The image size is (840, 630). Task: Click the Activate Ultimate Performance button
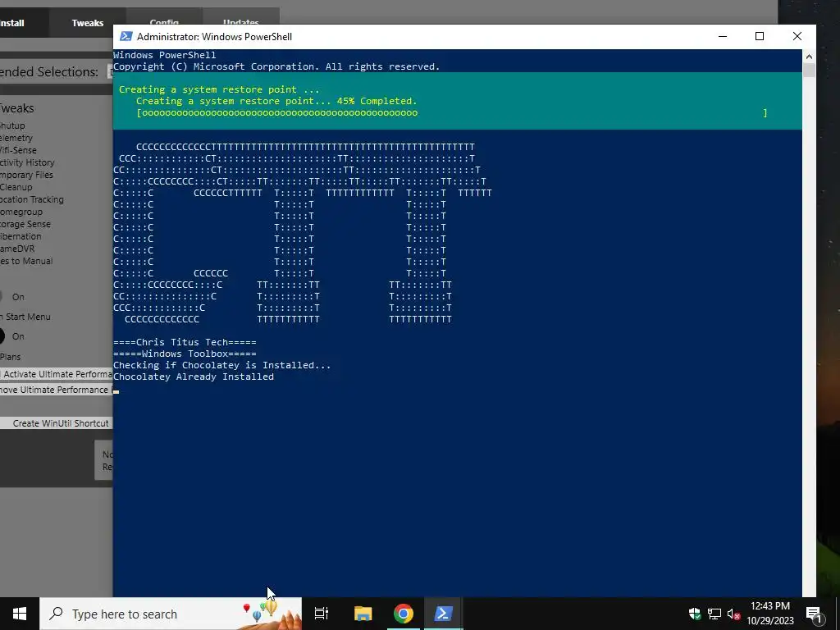[x=57, y=374]
